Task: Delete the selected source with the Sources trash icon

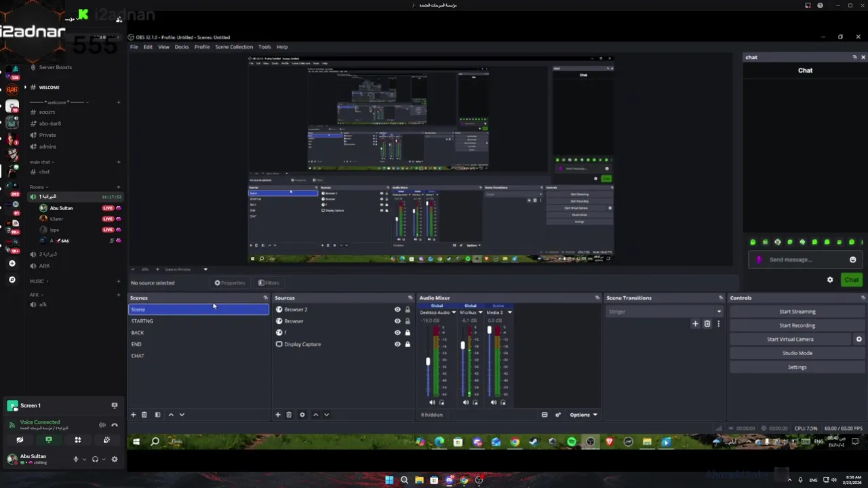Action: 289,415
